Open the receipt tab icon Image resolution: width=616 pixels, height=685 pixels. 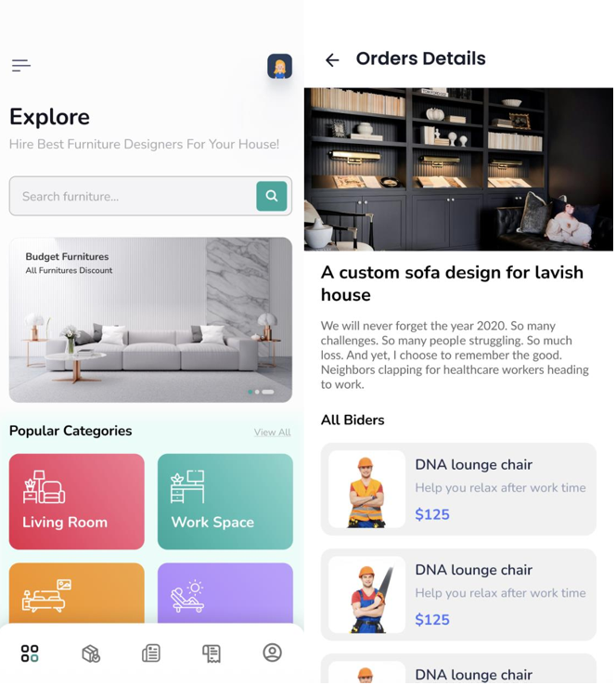tap(212, 653)
